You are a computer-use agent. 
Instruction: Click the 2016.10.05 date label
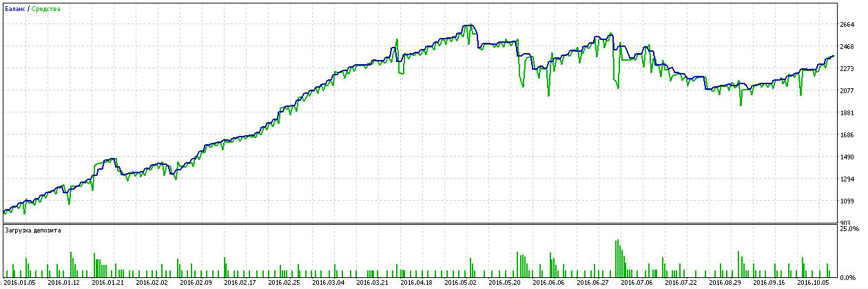(813, 282)
